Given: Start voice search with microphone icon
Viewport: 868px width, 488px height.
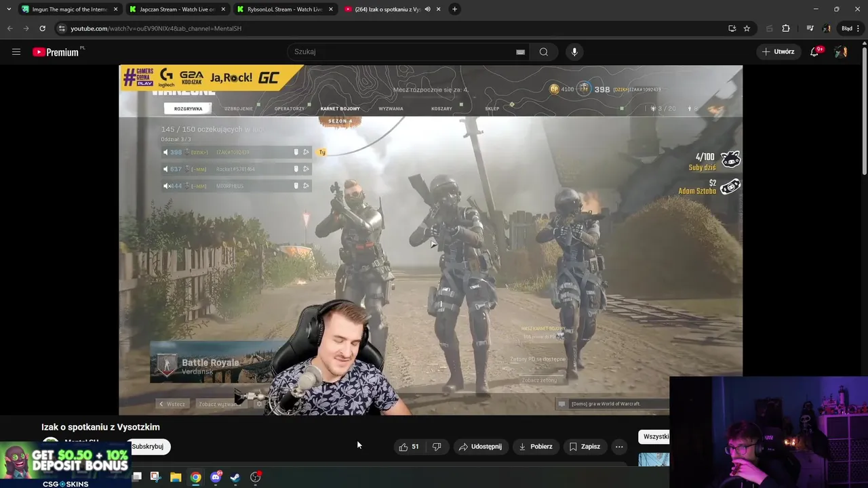Looking at the screenshot, I should pyautogui.click(x=574, y=52).
